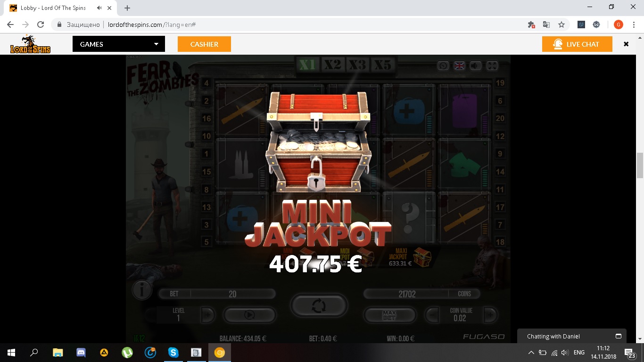Open the Lobby - Lord Of The Spins tab
Image resolution: width=644 pixels, height=362 pixels.
pos(53,8)
